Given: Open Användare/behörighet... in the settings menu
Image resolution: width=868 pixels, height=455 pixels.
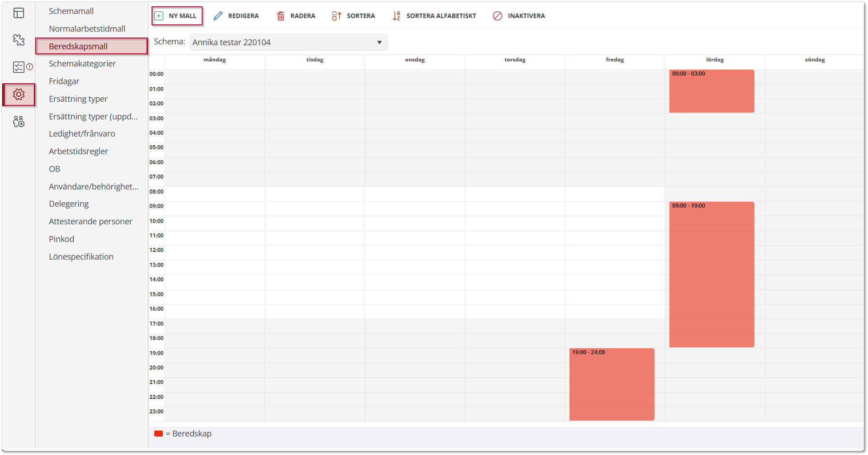Looking at the screenshot, I should coord(93,186).
